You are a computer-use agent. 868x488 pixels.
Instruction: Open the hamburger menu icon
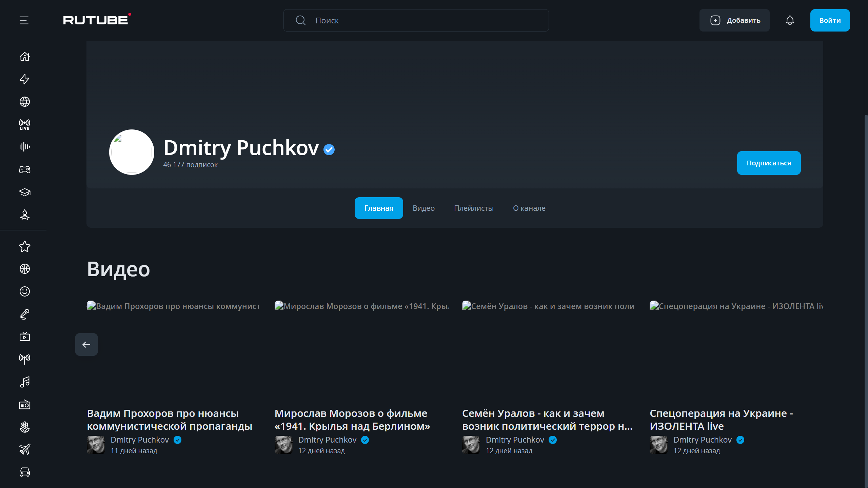pos(24,20)
